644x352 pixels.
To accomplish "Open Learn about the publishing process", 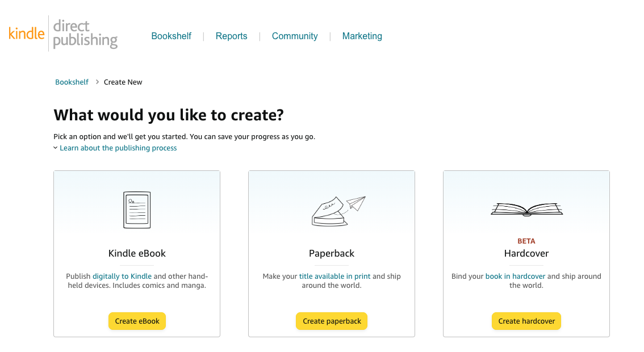I will (118, 148).
